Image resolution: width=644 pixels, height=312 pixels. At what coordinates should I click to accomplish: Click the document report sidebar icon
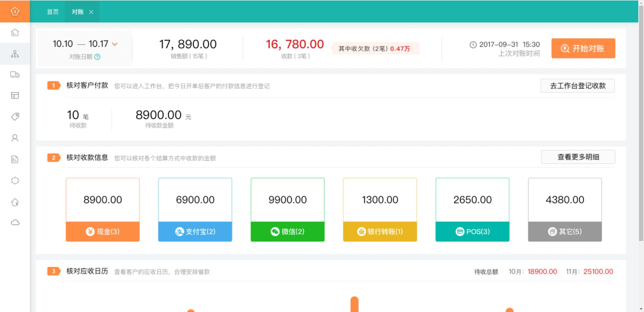(15, 159)
